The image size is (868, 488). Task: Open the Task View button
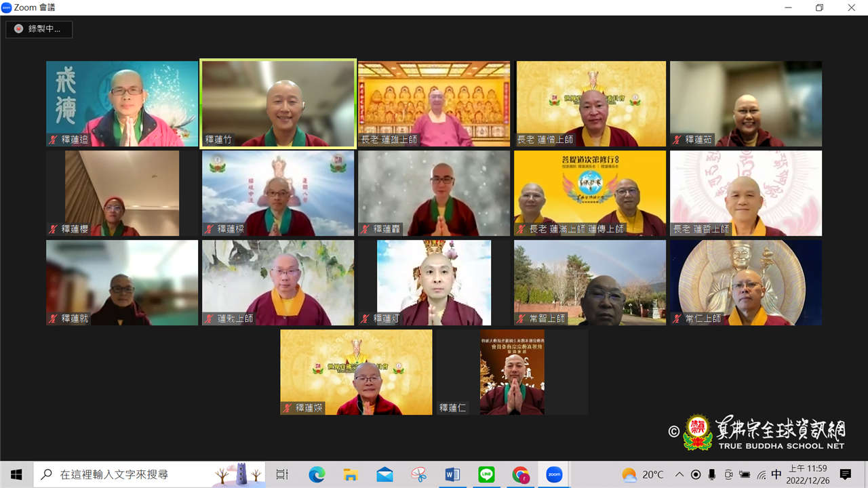282,474
